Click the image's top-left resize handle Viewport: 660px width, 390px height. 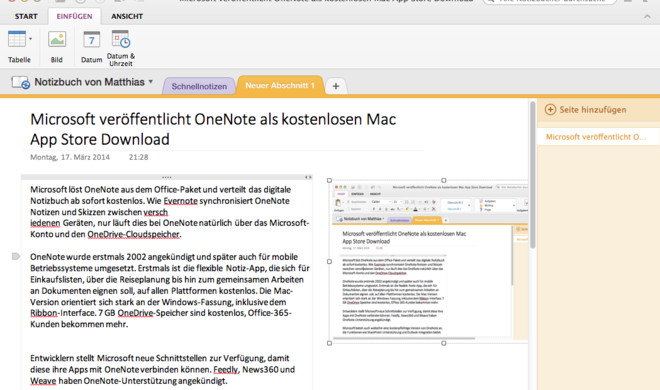(330, 180)
